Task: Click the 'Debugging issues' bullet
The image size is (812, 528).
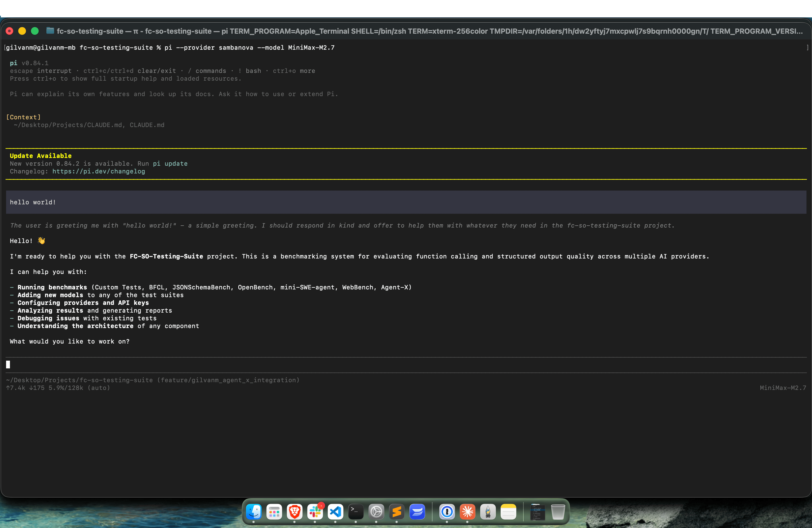Action: coord(83,318)
